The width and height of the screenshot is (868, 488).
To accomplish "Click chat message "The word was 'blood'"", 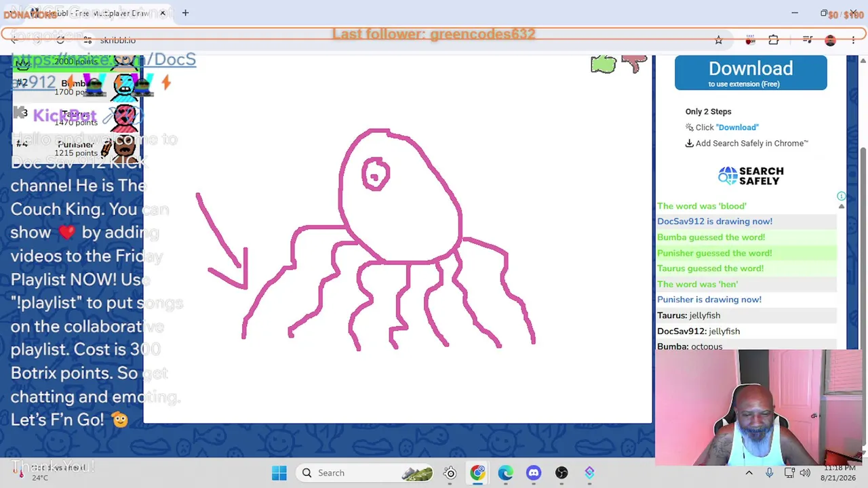I will (x=701, y=206).
